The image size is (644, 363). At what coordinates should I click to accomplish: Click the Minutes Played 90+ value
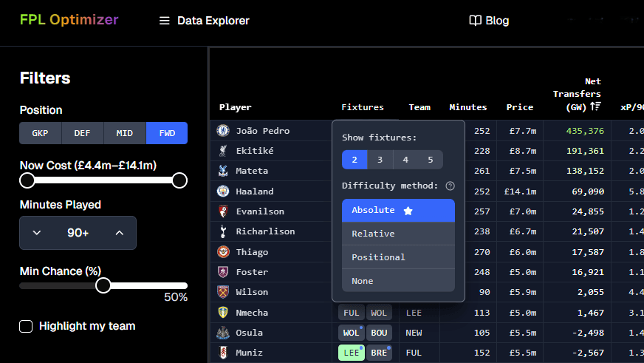pos(78,233)
